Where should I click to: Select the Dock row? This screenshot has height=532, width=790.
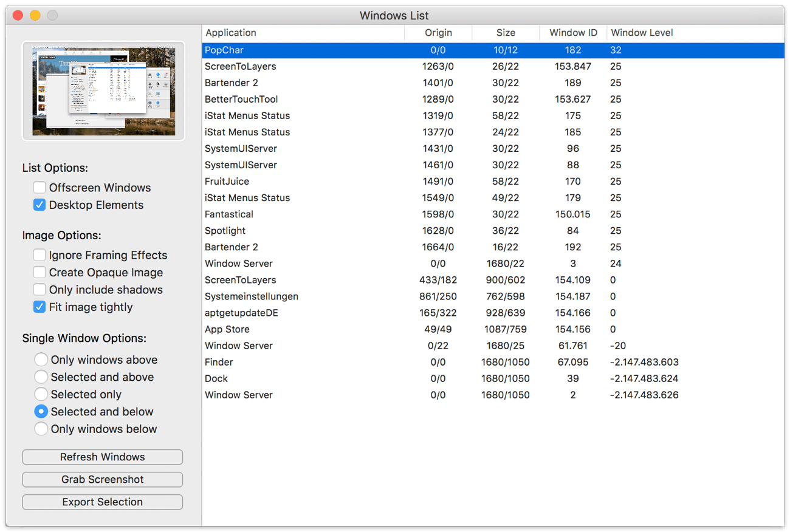493,378
